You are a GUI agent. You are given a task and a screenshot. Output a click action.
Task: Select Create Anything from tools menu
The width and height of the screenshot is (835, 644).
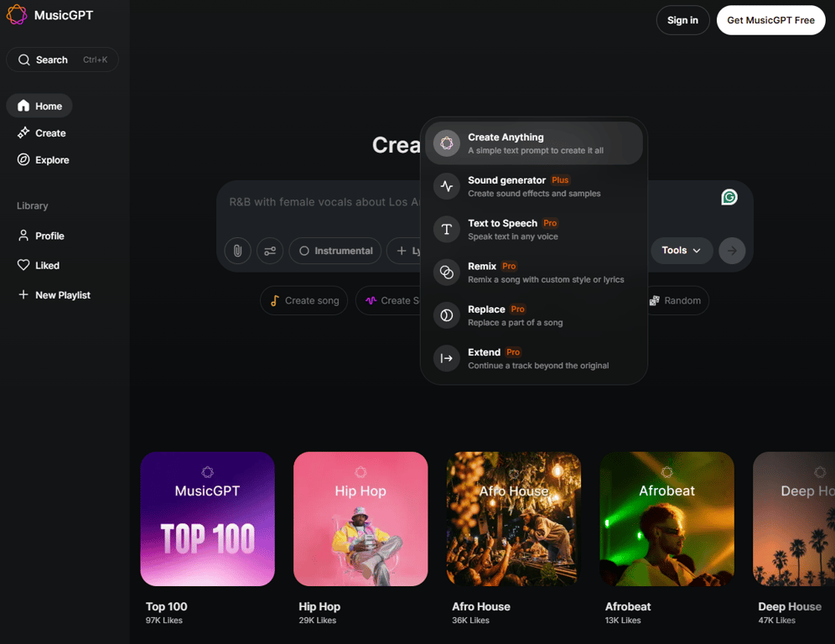coord(533,143)
